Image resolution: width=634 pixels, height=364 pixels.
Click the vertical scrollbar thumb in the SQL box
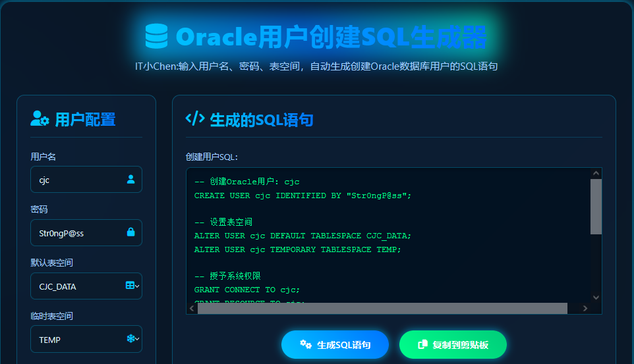tap(596, 207)
